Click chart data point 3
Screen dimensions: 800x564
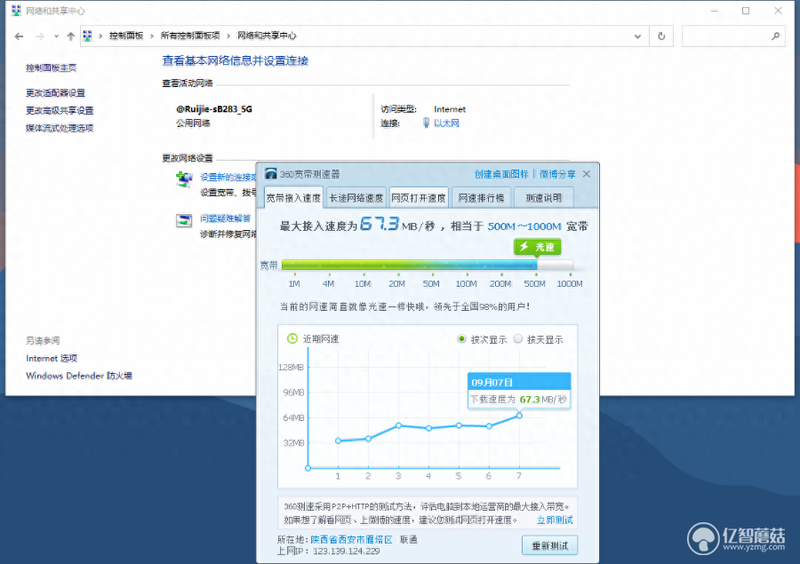[x=398, y=425]
